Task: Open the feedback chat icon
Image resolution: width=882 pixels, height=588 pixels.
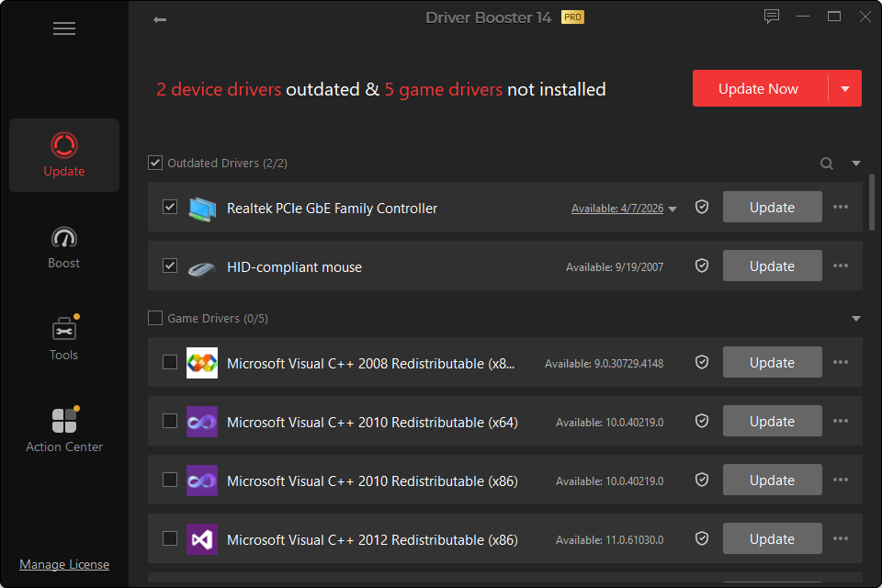Action: (x=771, y=17)
